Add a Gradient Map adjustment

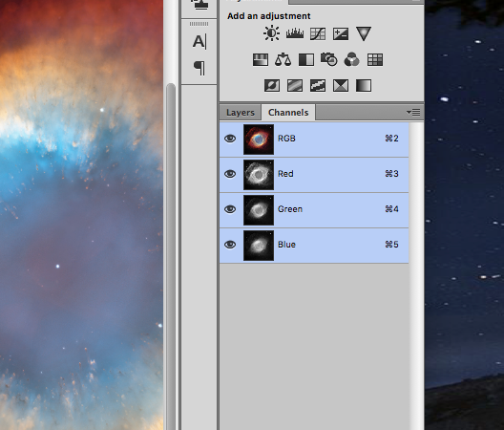(x=364, y=86)
